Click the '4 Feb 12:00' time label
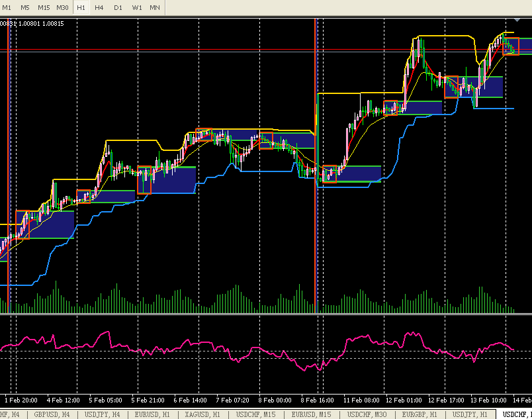Image resolution: width=532 pixels, height=419 pixels. tap(63, 400)
